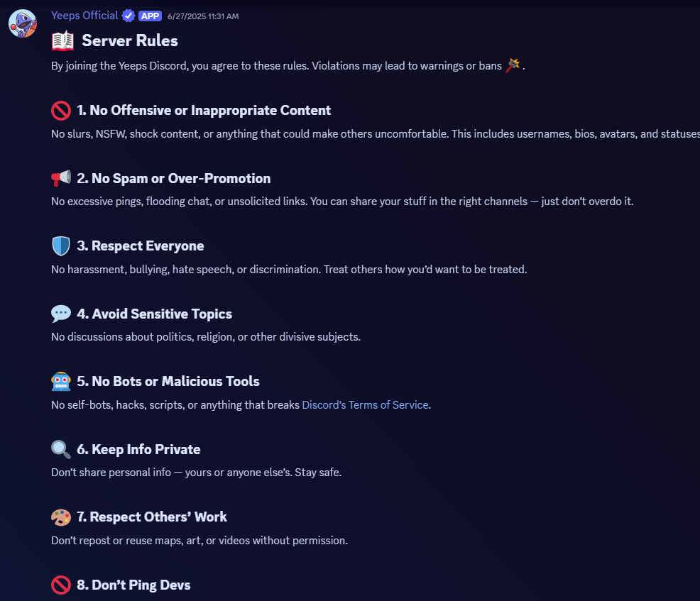
Task: Open Discord's Terms of Service link
Action: coord(365,404)
